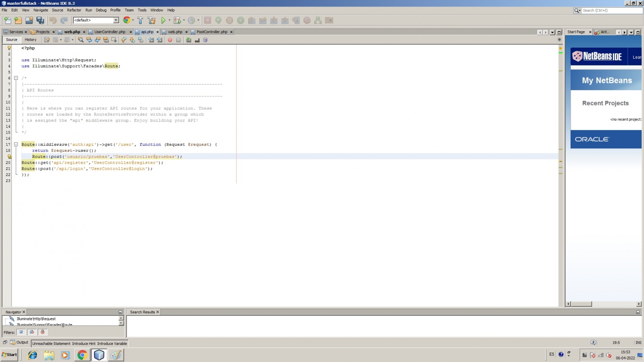Viewport: 644px width, 362px height.
Task: Toggle the lock-icon Navigator filter
Action: [x=42, y=332]
